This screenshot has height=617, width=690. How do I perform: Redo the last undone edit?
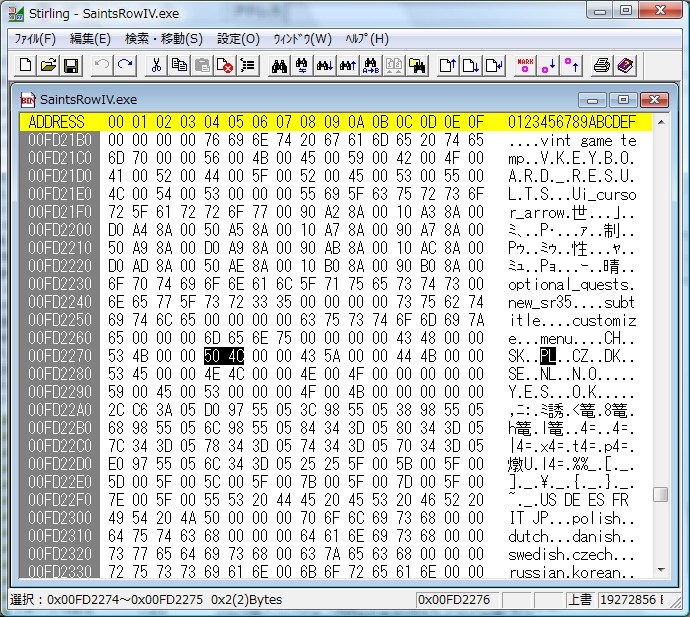tap(125, 66)
